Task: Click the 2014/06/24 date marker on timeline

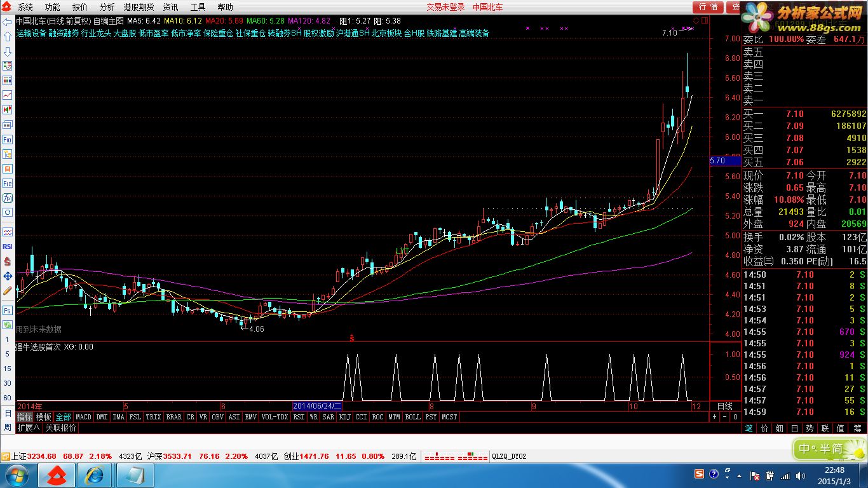Action: pyautogui.click(x=317, y=405)
